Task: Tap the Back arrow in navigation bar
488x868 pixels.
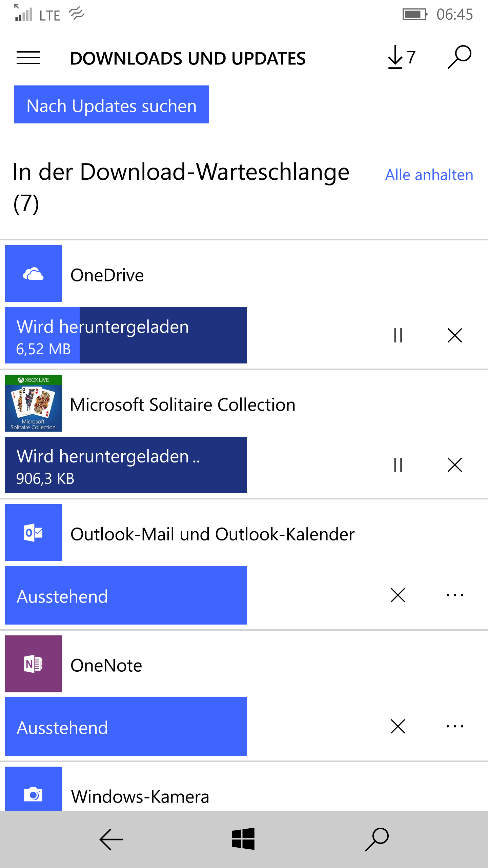Action: (x=111, y=840)
